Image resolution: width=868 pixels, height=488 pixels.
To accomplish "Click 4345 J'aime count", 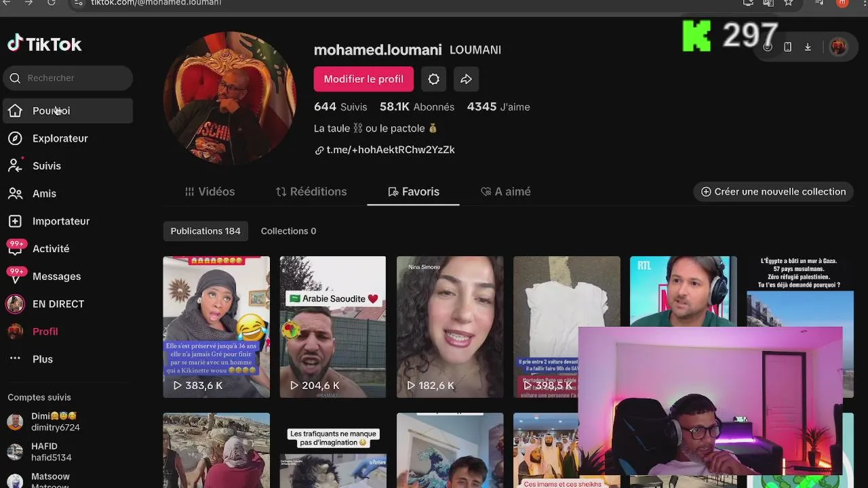I will [x=498, y=107].
